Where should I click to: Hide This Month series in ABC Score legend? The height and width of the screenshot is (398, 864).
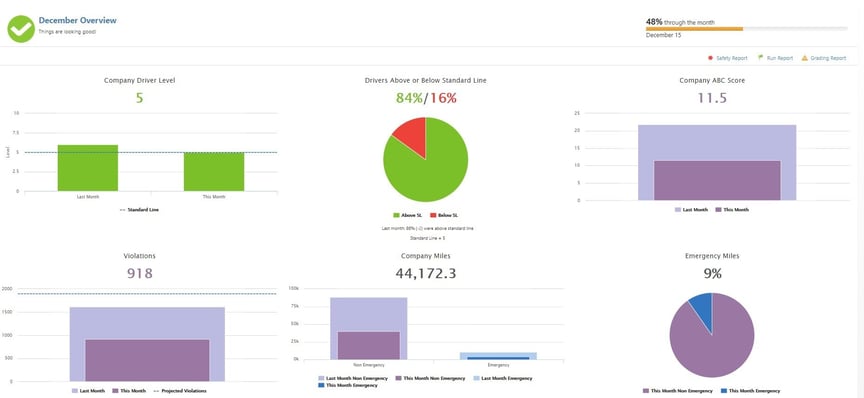[732, 209]
